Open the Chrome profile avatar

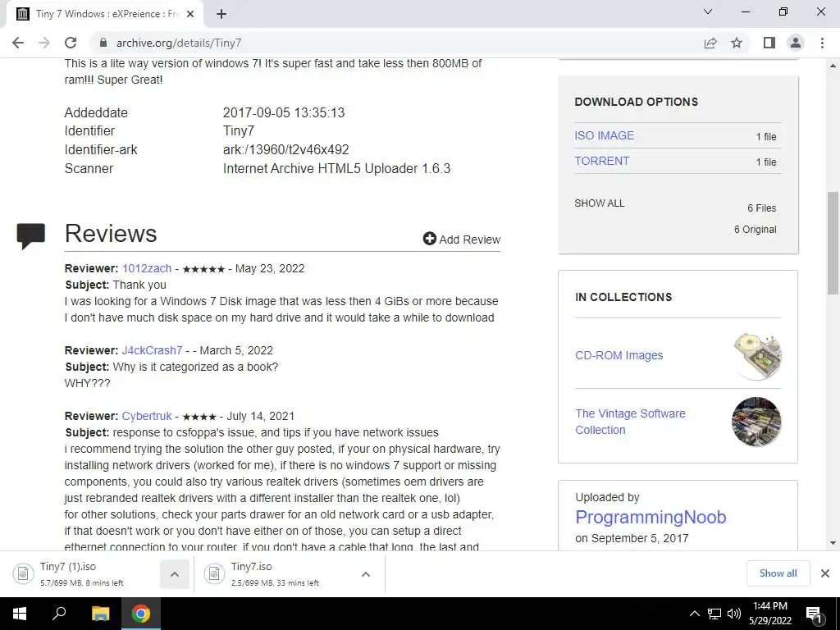pyautogui.click(x=796, y=43)
